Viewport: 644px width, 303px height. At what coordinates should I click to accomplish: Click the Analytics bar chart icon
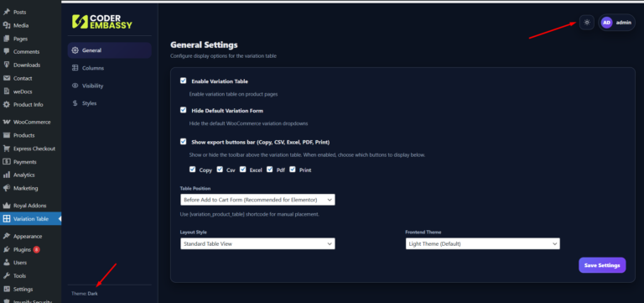pos(7,175)
